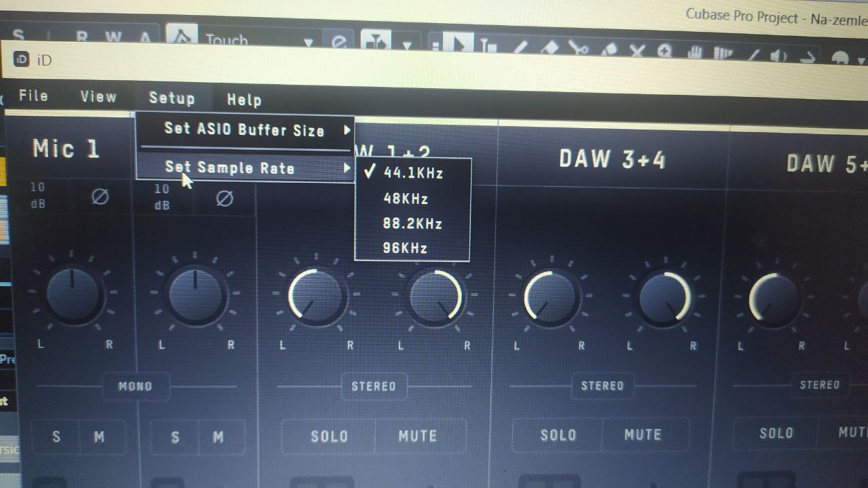The height and width of the screenshot is (488, 868).
Task: Click the R read automation button in Cubase
Action: pos(81,37)
